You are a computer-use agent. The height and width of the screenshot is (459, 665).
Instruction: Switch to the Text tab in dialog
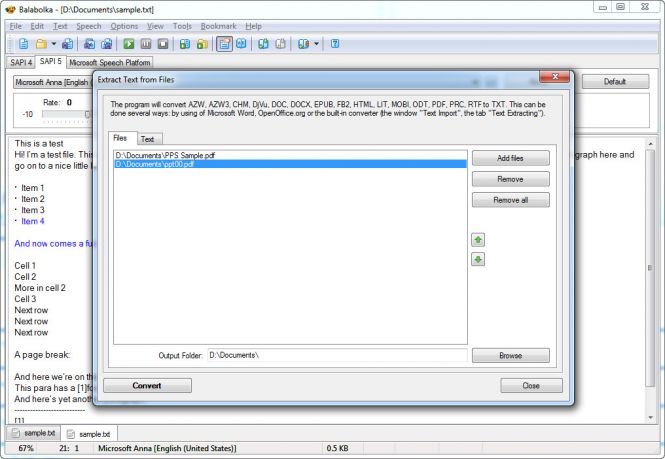click(146, 139)
